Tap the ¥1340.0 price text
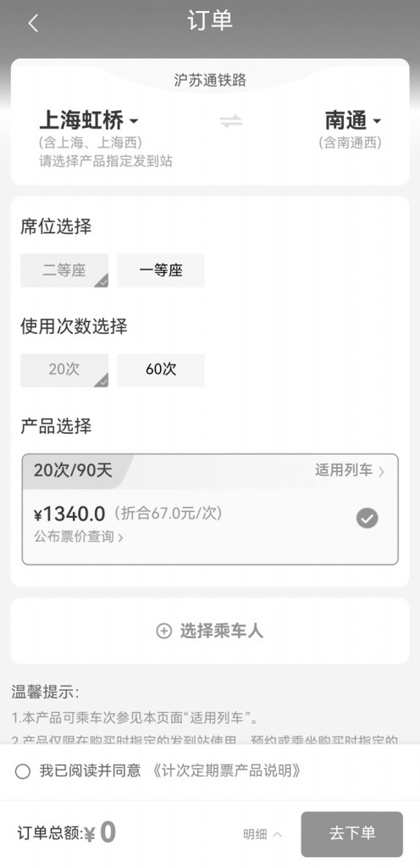 [69, 515]
